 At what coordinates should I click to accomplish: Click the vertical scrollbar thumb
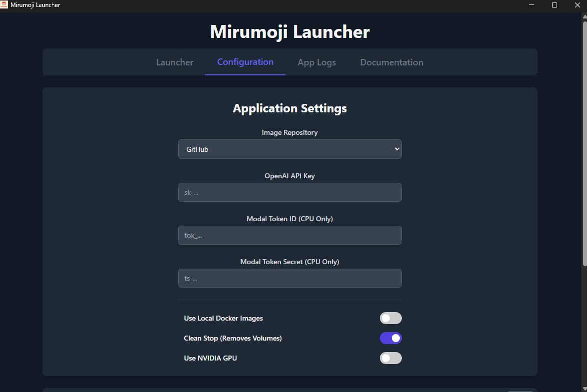click(x=585, y=143)
